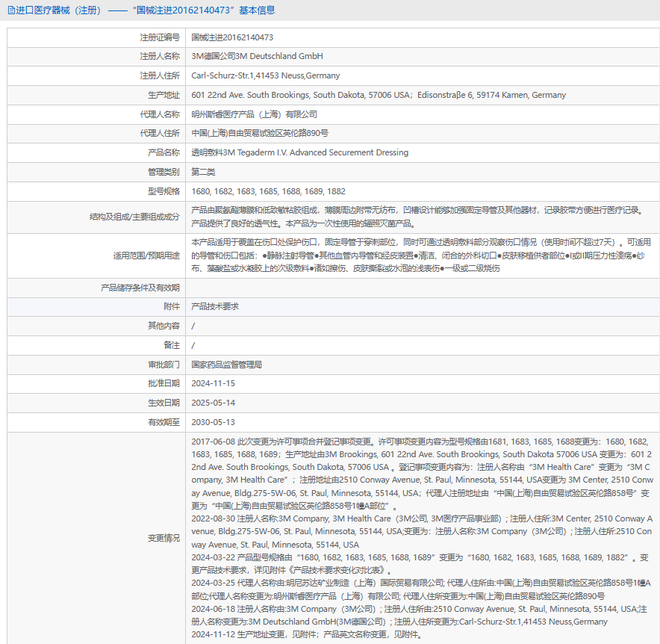Click registrant name 3M Deutschland GmbH
The image size is (660, 644).
(257, 56)
